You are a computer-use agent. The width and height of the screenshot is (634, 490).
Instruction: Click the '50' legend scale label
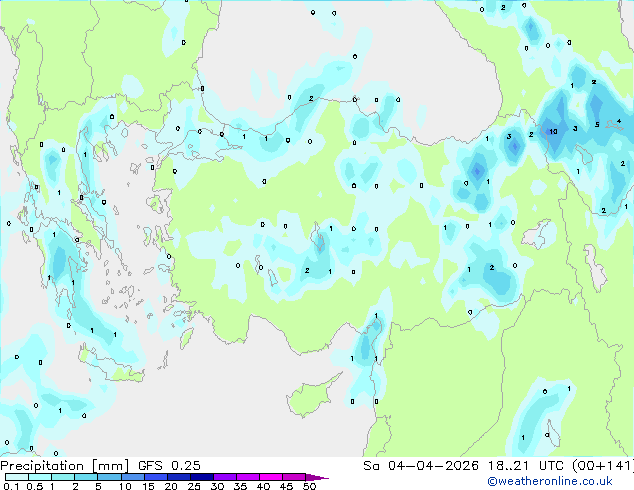310,486
